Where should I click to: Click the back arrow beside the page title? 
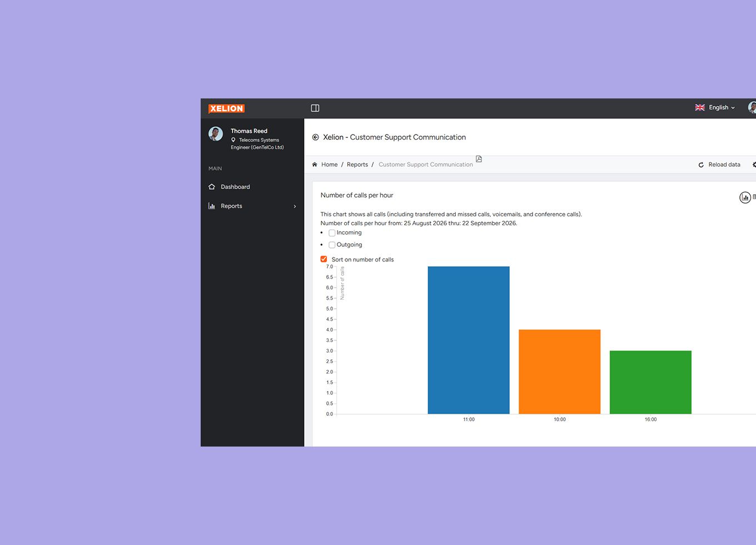pos(316,137)
